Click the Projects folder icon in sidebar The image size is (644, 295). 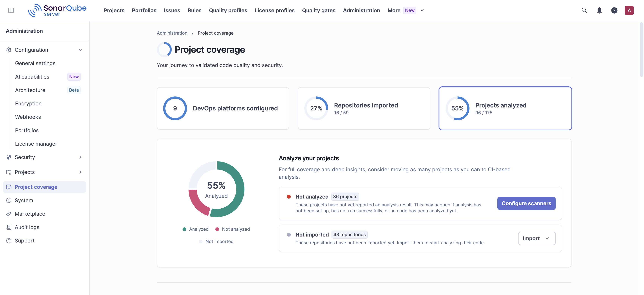point(9,172)
